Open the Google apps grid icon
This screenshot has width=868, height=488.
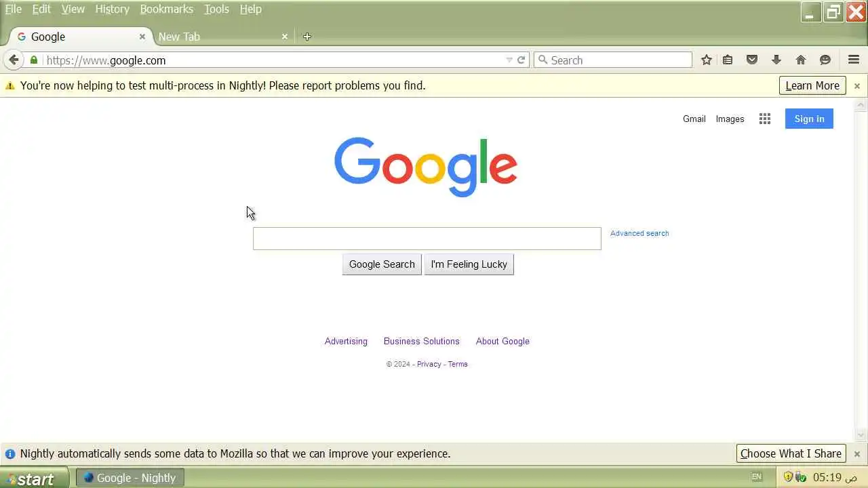(765, 119)
